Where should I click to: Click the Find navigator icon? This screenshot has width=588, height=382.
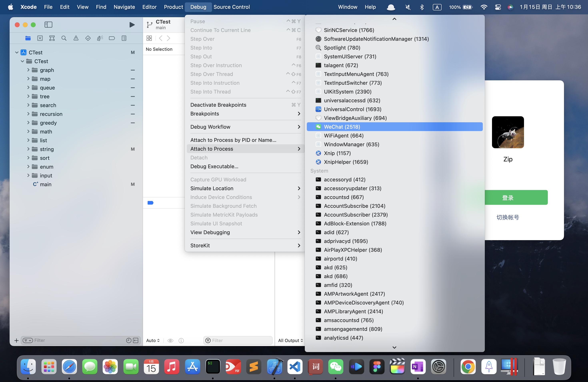pos(63,39)
